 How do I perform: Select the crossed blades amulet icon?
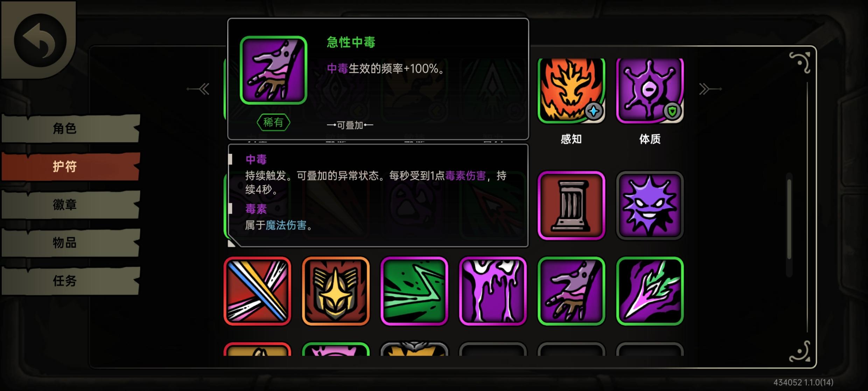(257, 291)
